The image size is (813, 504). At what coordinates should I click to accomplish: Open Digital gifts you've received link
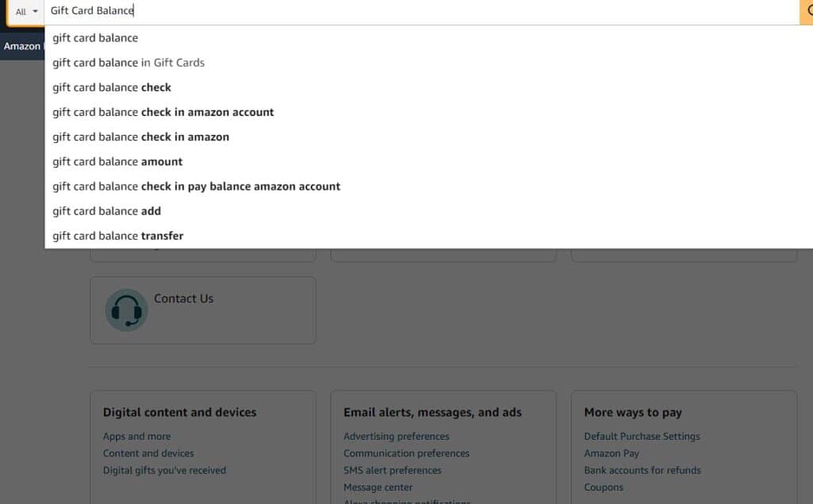(x=164, y=471)
